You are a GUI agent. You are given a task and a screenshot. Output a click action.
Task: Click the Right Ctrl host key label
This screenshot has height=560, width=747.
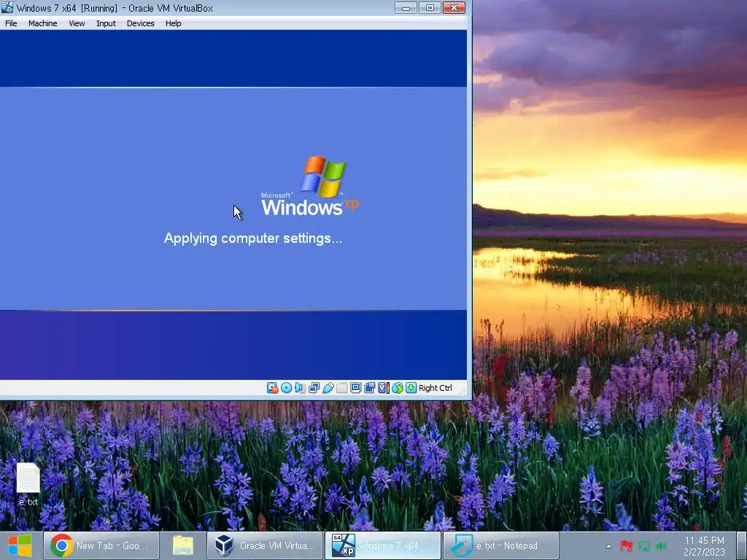click(435, 388)
